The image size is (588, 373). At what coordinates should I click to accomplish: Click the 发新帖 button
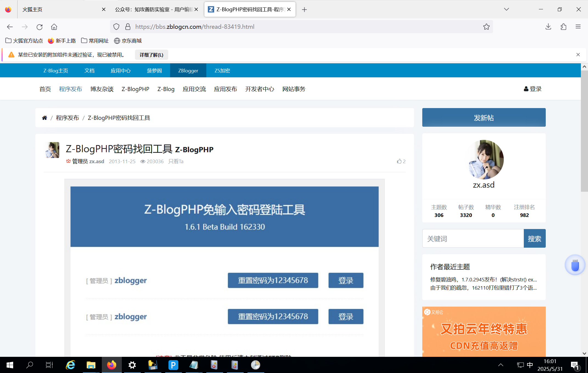click(484, 118)
